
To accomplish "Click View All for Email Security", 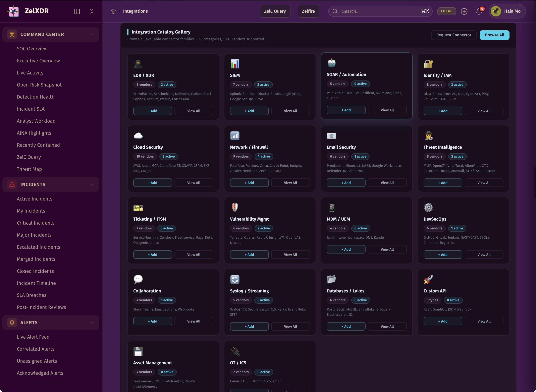I will (387, 183).
